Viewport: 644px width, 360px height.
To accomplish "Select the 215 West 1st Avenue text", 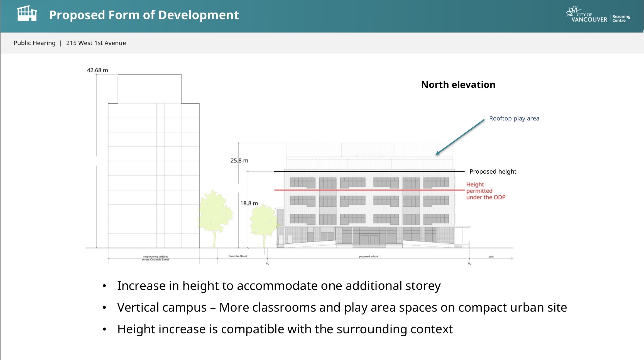I will 96,43.
